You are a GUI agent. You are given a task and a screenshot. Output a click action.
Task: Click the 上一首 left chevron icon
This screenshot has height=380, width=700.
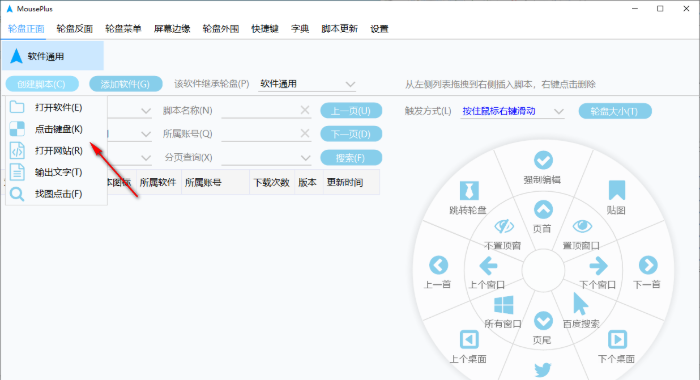pos(438,265)
